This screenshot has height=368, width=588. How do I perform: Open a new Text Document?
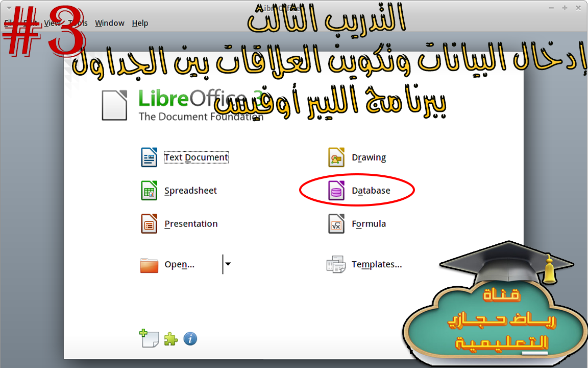click(x=196, y=157)
